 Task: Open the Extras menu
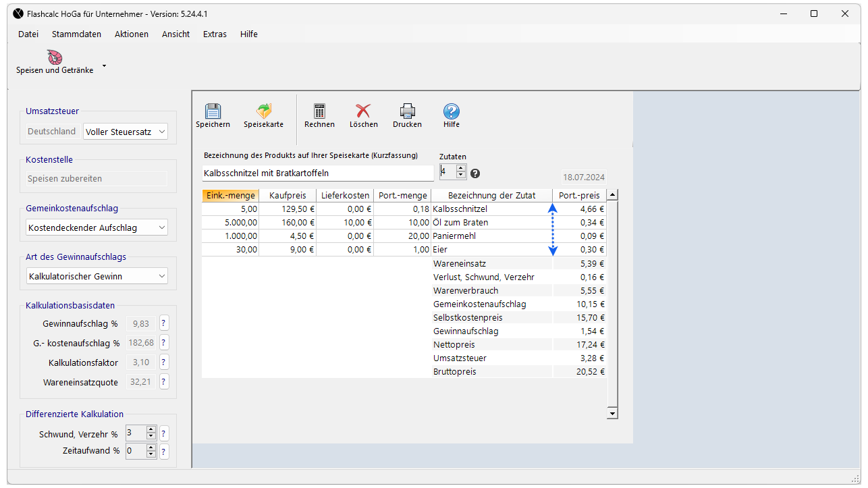215,34
